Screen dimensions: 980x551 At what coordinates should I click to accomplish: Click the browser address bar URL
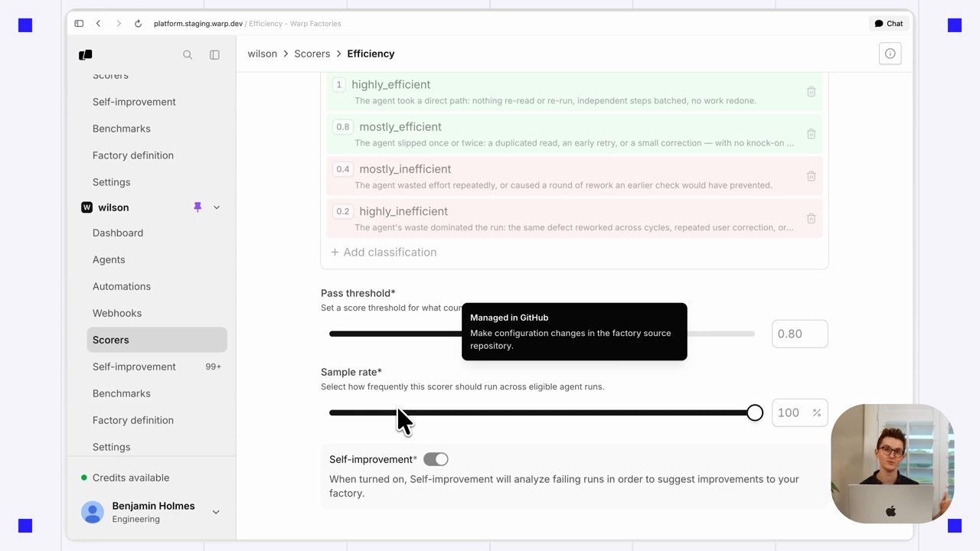247,24
